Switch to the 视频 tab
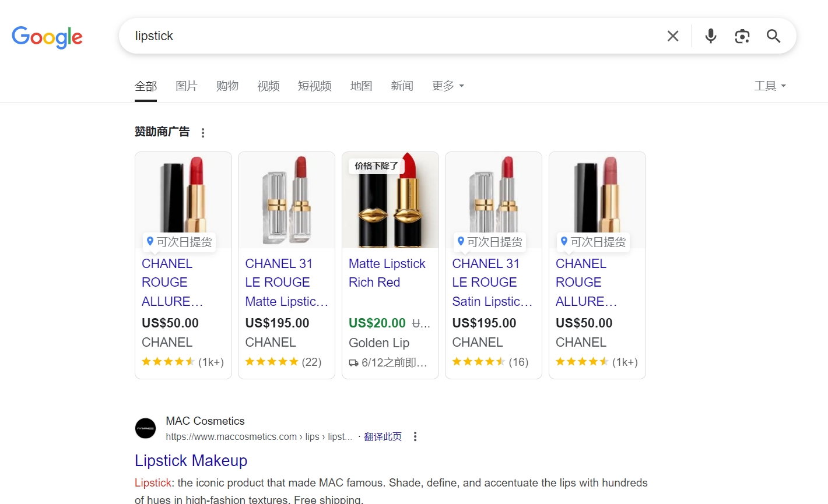Screen dimensions: 828x504 click(x=268, y=86)
